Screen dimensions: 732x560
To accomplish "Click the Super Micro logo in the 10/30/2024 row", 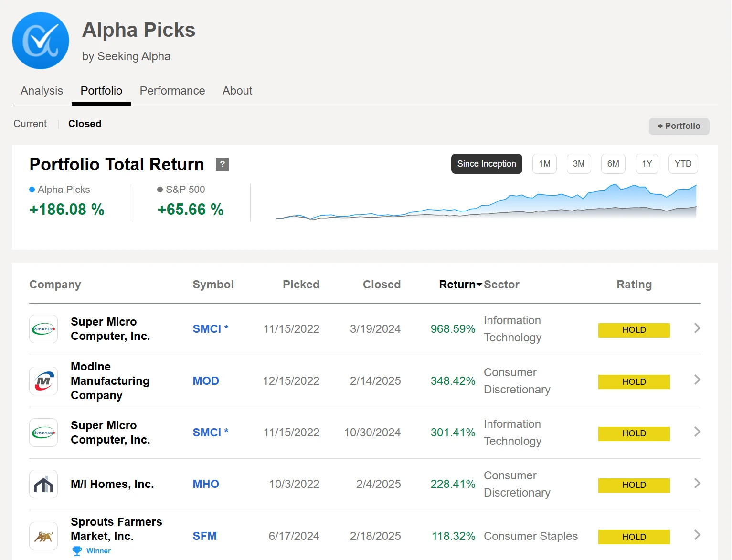I will 43,433.
